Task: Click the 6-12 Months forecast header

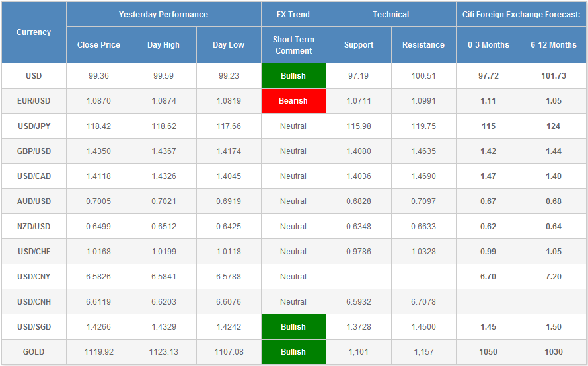Action: 554,45
